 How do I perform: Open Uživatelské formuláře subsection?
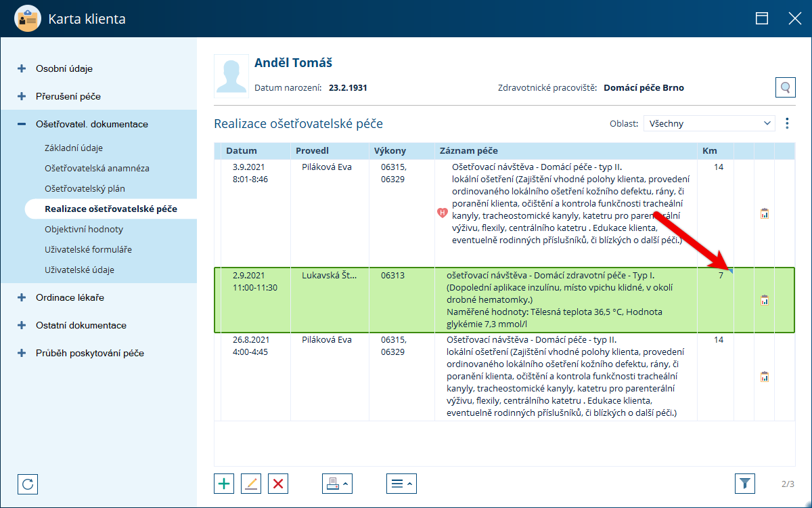88,249
